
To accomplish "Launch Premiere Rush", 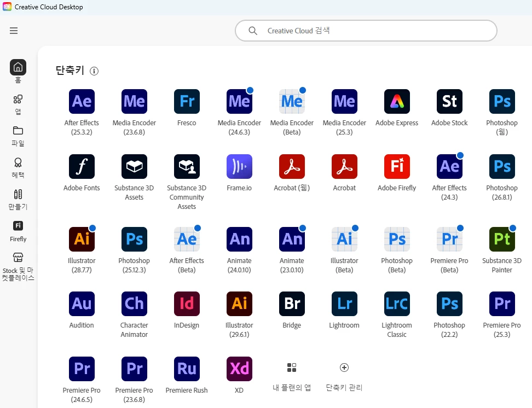I will (x=187, y=369).
